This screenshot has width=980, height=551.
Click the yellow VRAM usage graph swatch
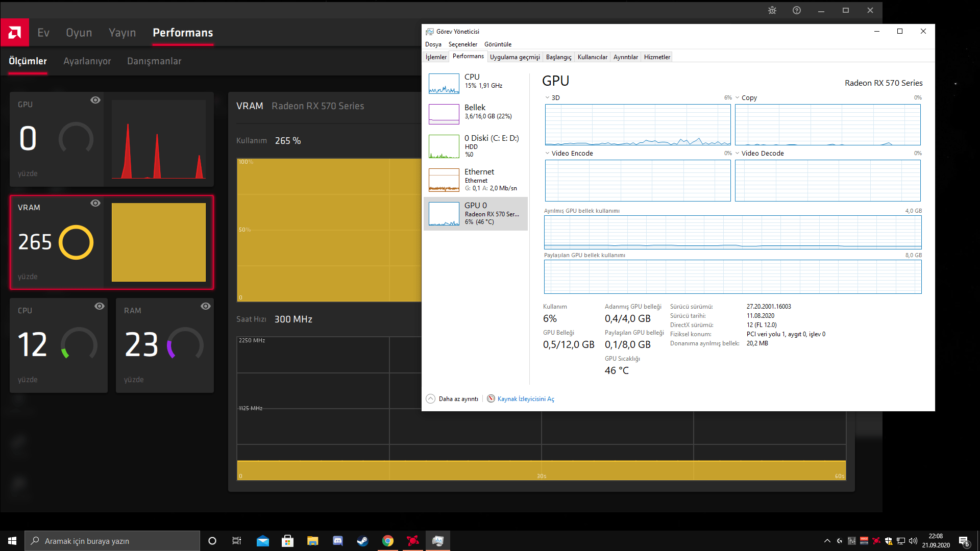tap(159, 242)
